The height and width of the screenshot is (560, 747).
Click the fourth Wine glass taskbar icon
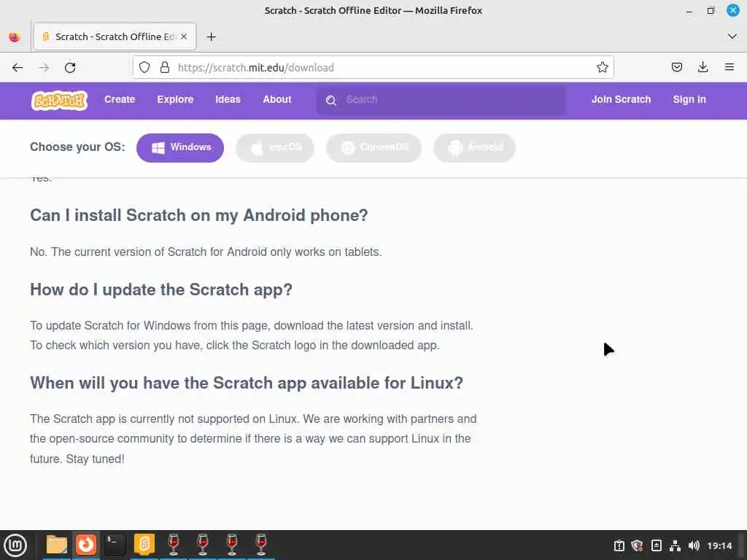[260, 544]
